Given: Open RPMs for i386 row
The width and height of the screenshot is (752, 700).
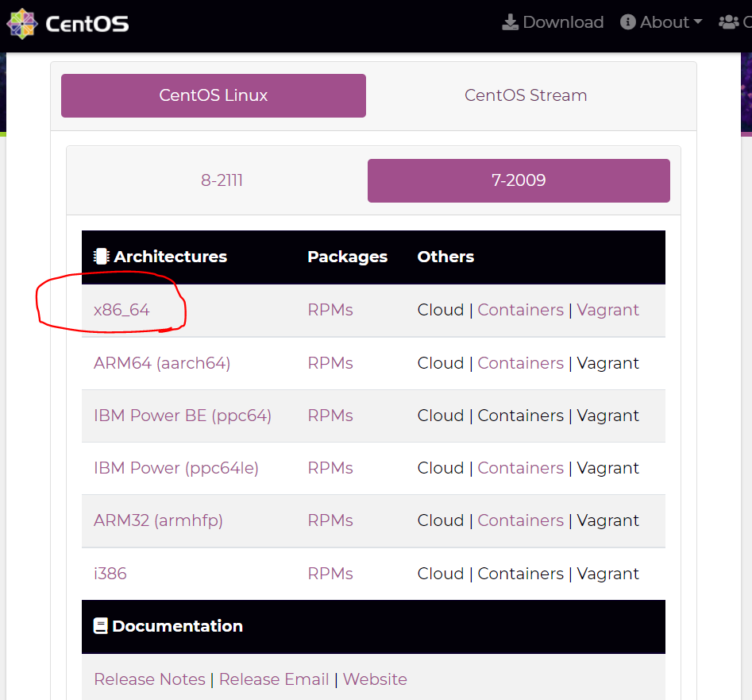Looking at the screenshot, I should 330,574.
